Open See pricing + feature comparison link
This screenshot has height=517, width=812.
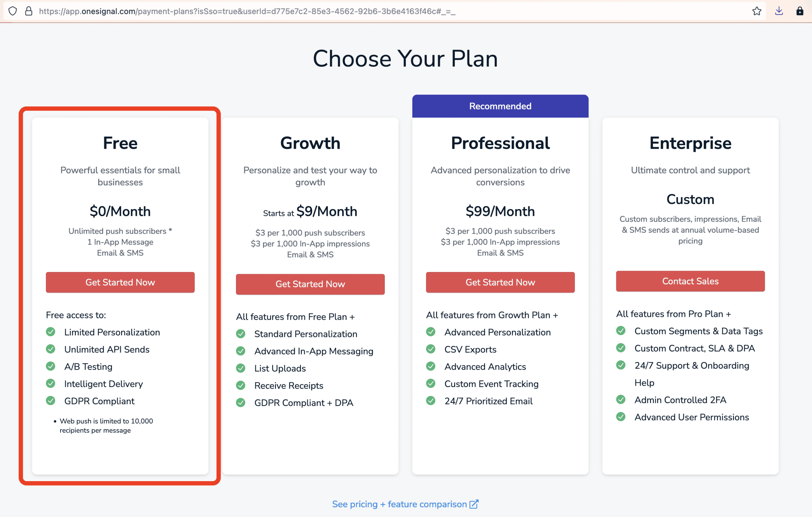tap(399, 504)
